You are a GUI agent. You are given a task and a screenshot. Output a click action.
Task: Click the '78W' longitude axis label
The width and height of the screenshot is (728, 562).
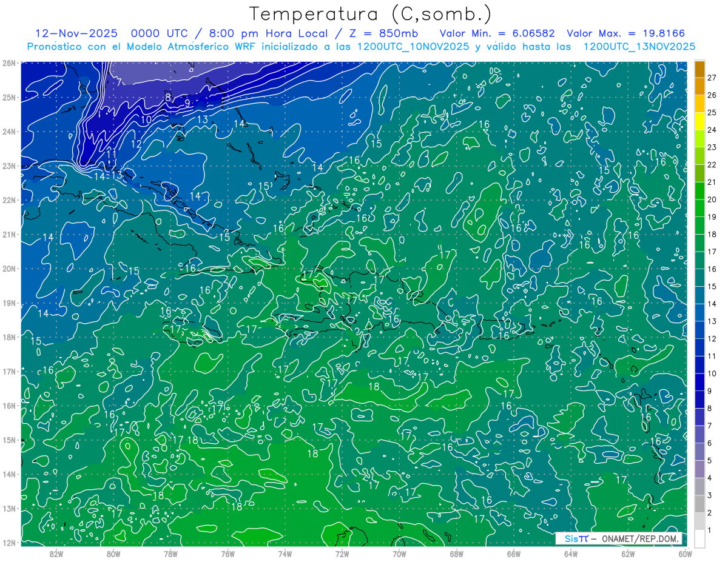coord(170,553)
